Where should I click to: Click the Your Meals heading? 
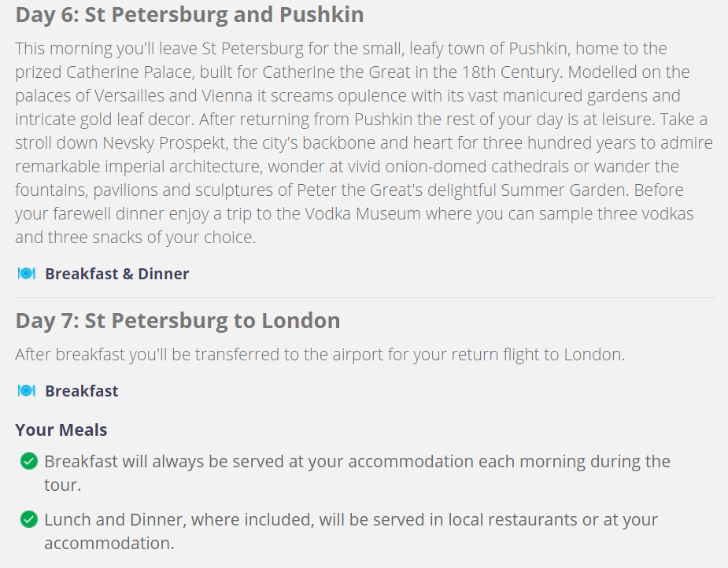61,430
